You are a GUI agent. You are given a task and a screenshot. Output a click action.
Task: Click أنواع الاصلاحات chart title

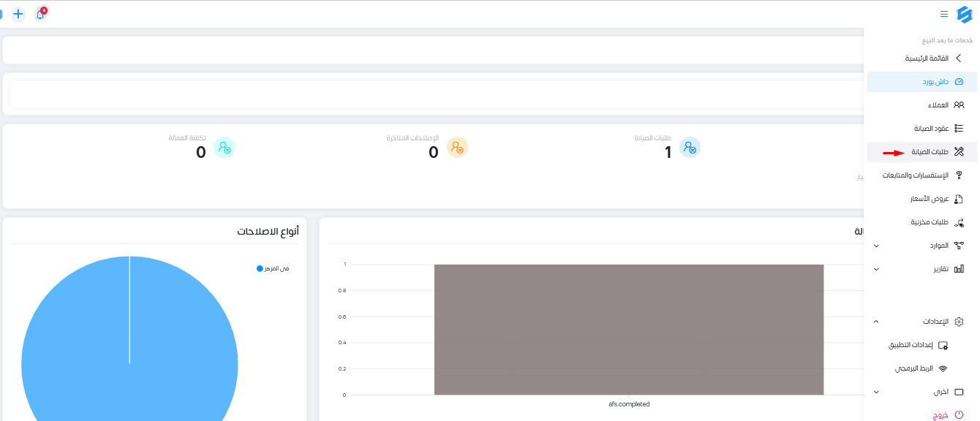tap(268, 232)
